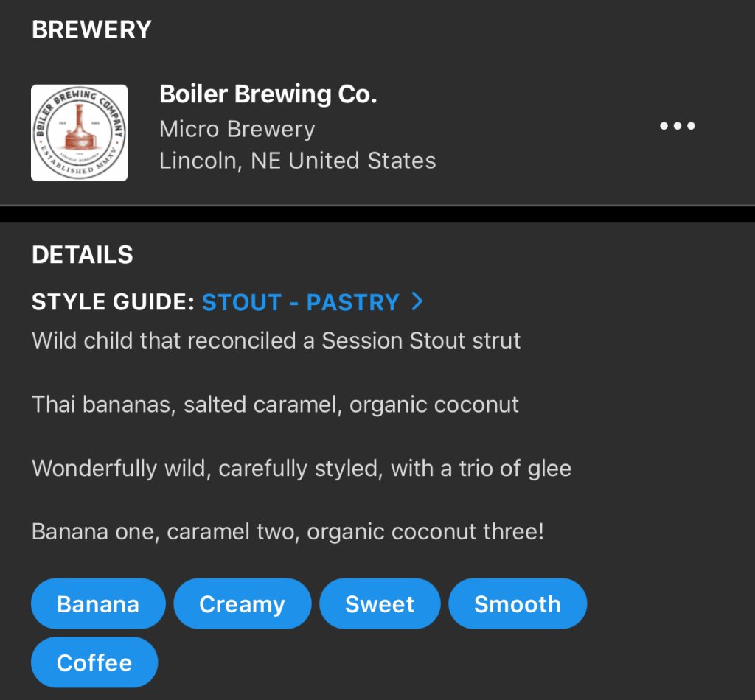Click the 'Banana one, caramel two' line
The image size is (755, 700).
pos(288,531)
